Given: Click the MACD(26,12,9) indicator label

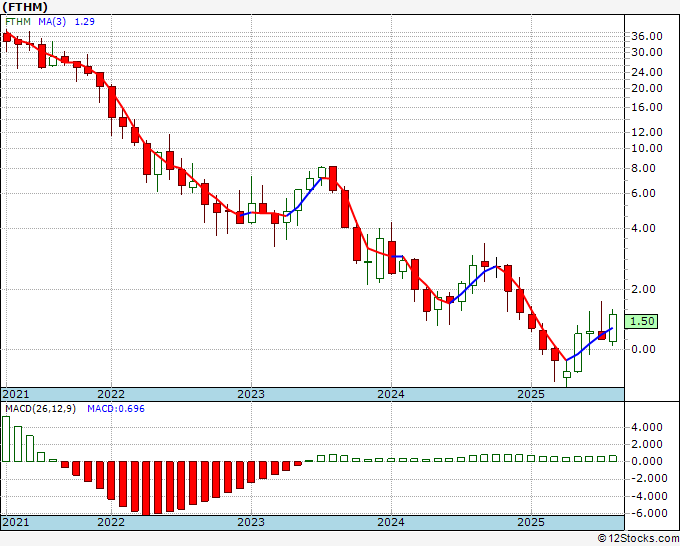Looking at the screenshot, I should click(x=40, y=409).
